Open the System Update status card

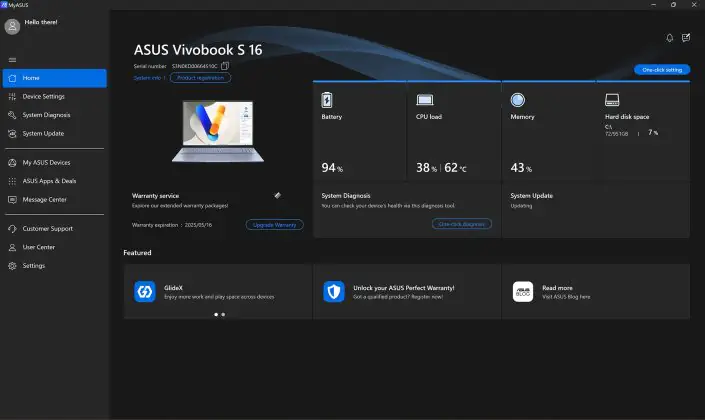(x=595, y=210)
